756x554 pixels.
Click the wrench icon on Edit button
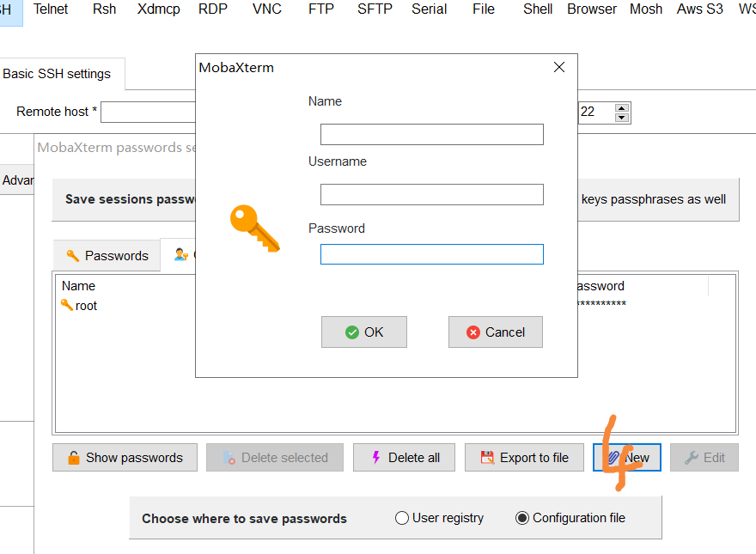coord(692,458)
